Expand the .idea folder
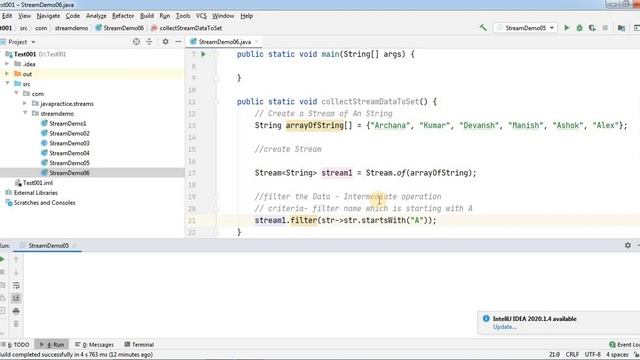 (7, 64)
